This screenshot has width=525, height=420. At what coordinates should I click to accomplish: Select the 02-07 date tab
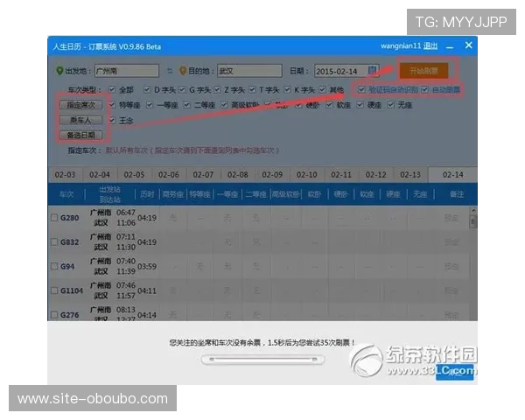(203, 174)
